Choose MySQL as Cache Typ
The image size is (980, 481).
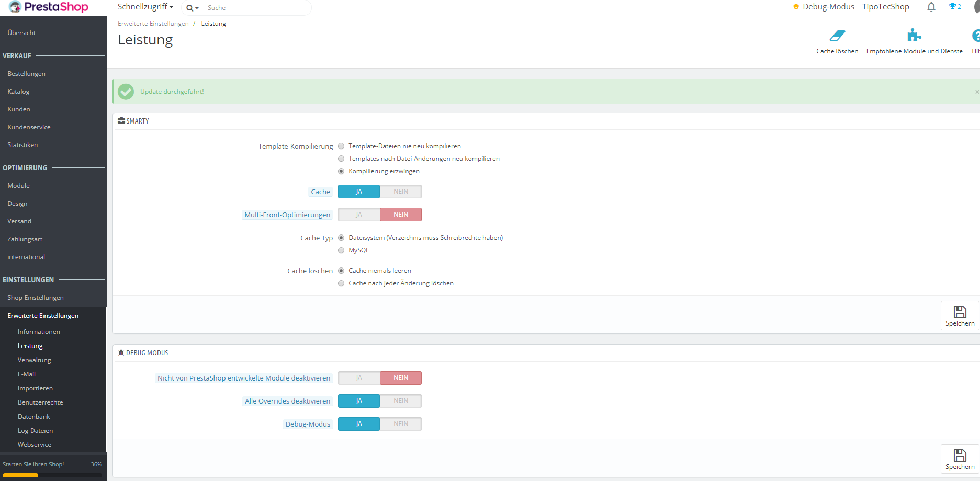341,250
